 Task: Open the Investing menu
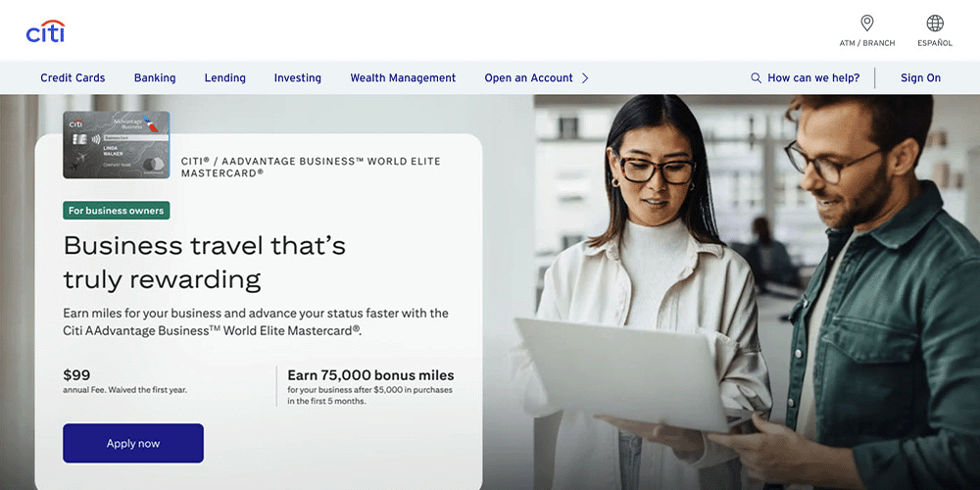pos(298,78)
